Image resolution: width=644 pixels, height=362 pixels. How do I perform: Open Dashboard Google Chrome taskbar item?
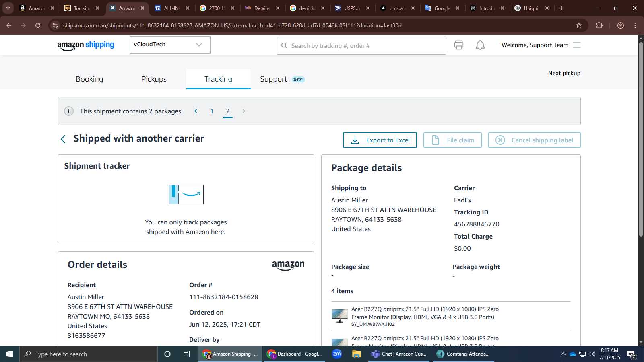295,354
